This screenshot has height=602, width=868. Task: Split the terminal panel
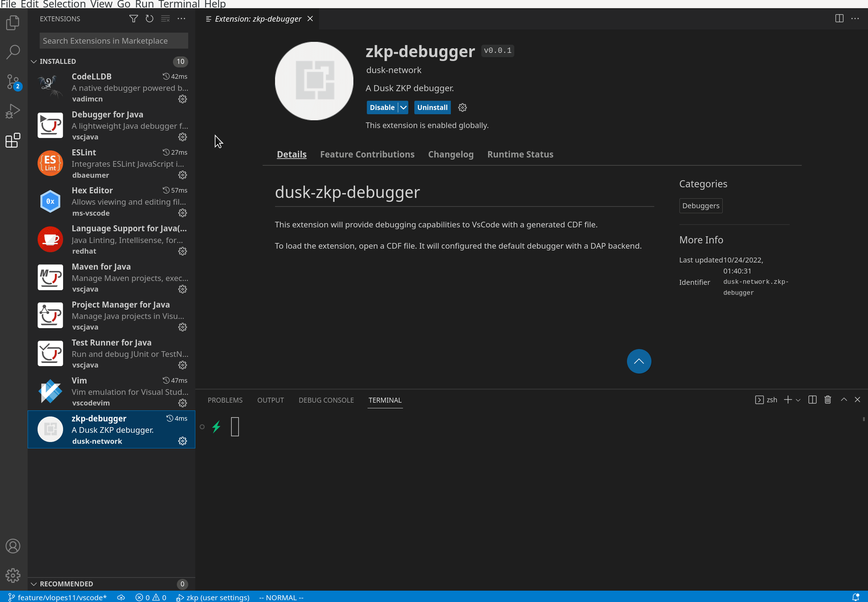(812, 399)
